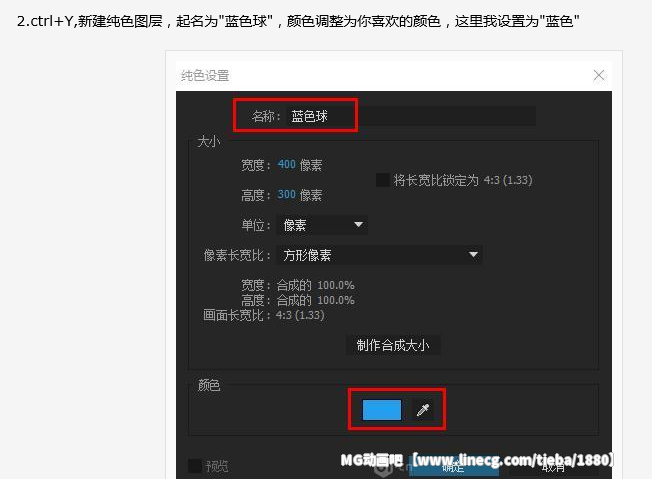
Task: Click the 纯色设置 dialog title
Action: (205, 76)
